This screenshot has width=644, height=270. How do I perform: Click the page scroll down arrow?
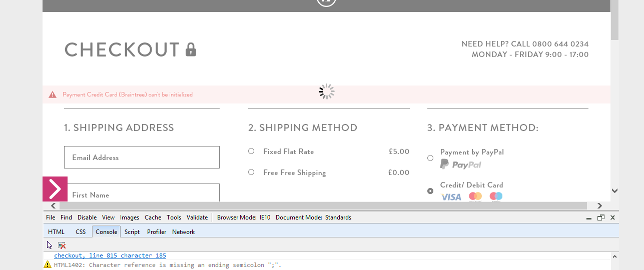click(x=614, y=190)
